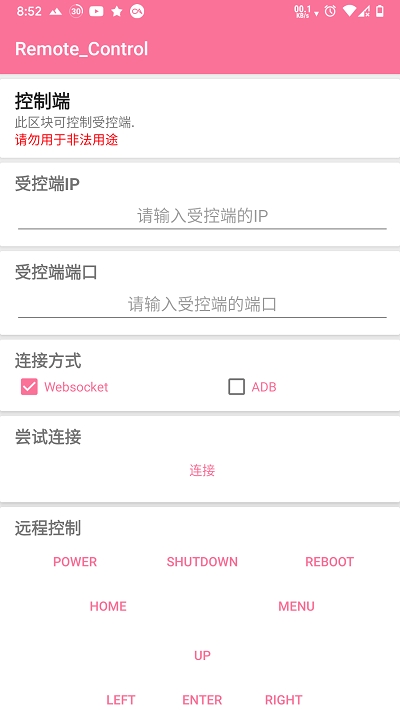The image size is (400, 710).
Task: Tap the HOME remote button
Action: click(108, 607)
